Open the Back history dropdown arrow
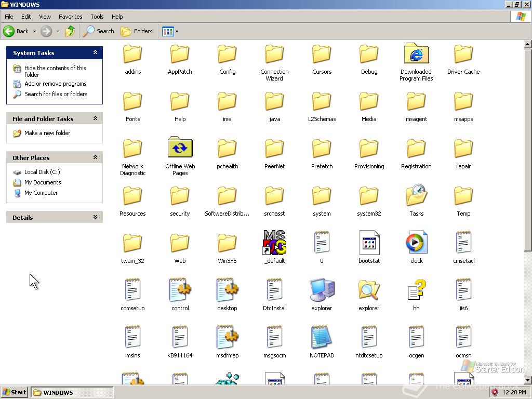The image size is (532, 399). 34,31
